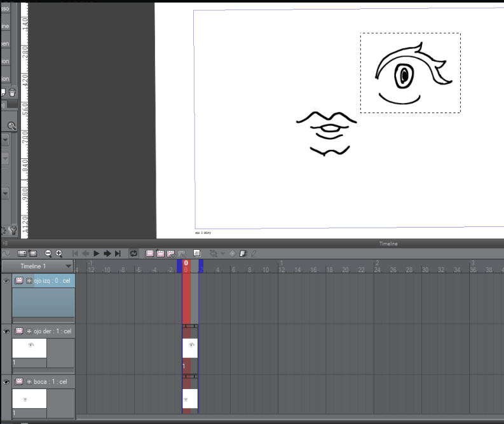The width and height of the screenshot is (504, 424).
Task: Click the mouth drawing on the canvas
Action: point(326,133)
